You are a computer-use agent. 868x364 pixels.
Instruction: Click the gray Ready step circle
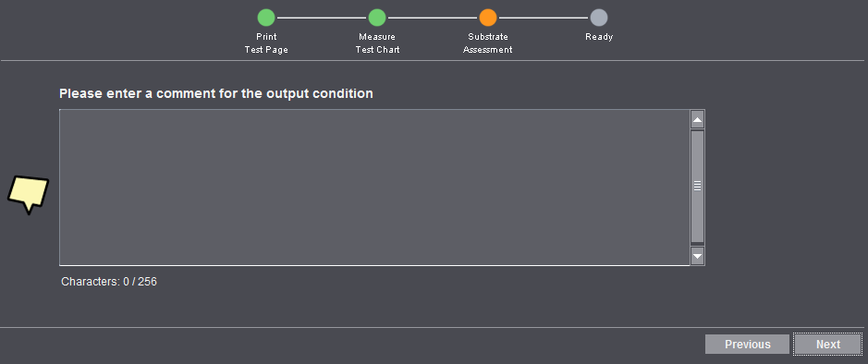[x=598, y=18]
